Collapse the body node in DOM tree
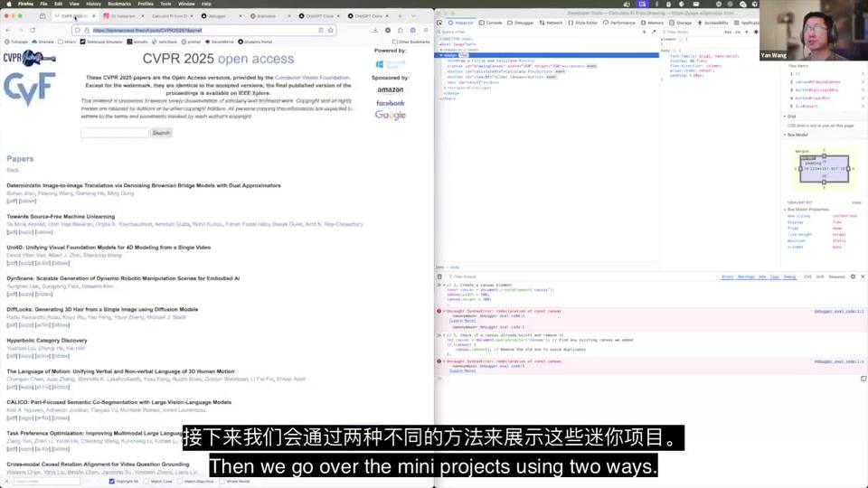Image resolution: width=868 pixels, height=488 pixels. [x=441, y=55]
